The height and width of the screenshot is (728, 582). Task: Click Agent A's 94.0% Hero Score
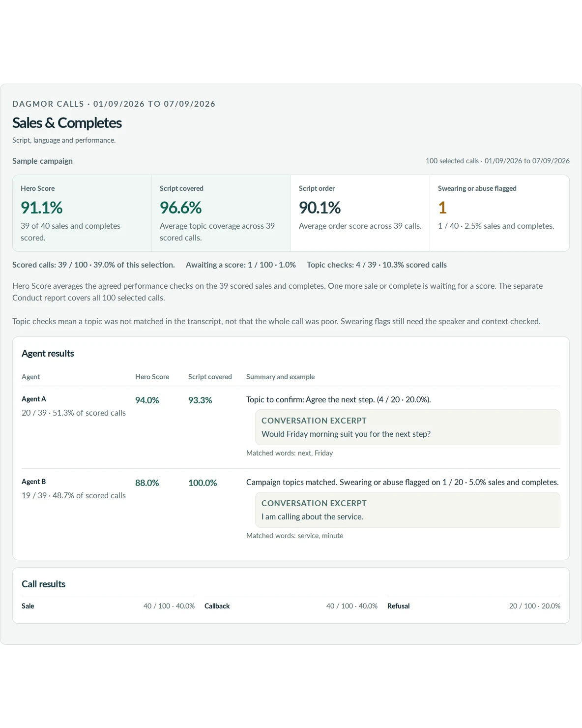tap(147, 400)
